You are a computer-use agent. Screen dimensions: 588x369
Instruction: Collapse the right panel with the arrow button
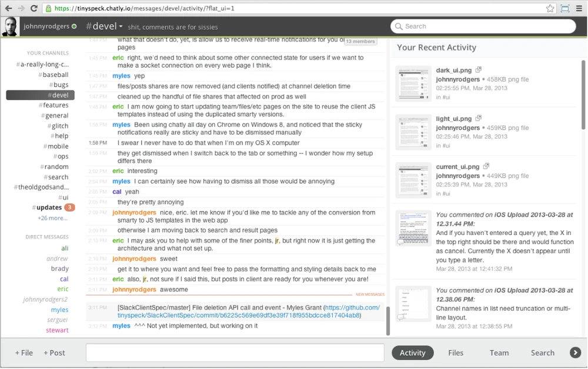tap(575, 353)
